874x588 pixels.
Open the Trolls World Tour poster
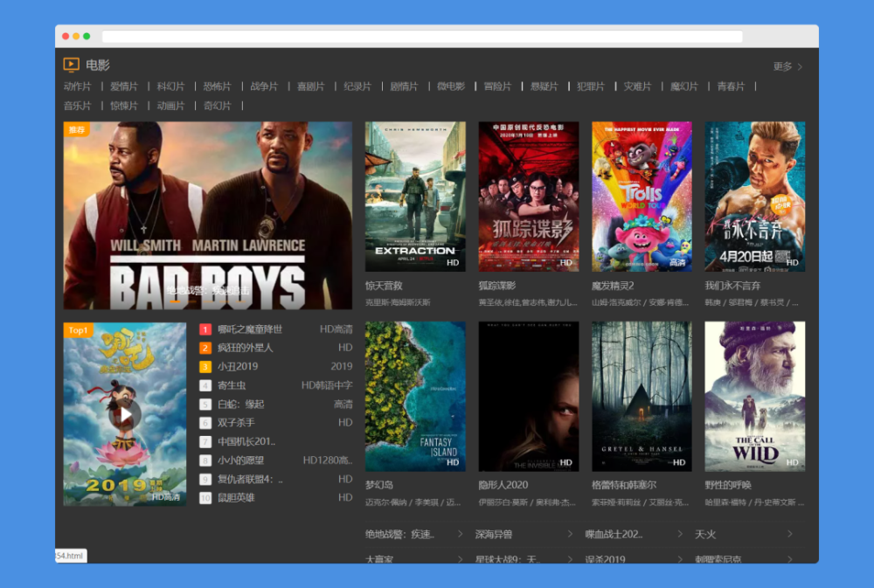click(642, 197)
